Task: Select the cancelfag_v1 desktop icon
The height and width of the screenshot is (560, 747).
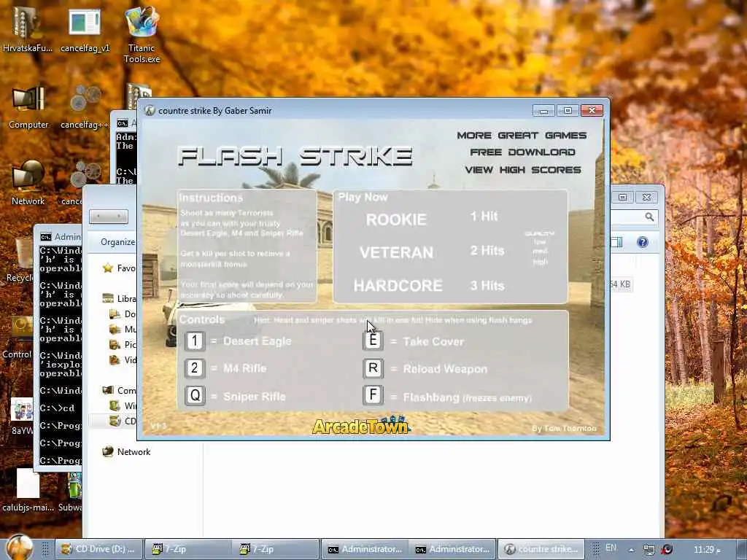Action: [x=85, y=29]
